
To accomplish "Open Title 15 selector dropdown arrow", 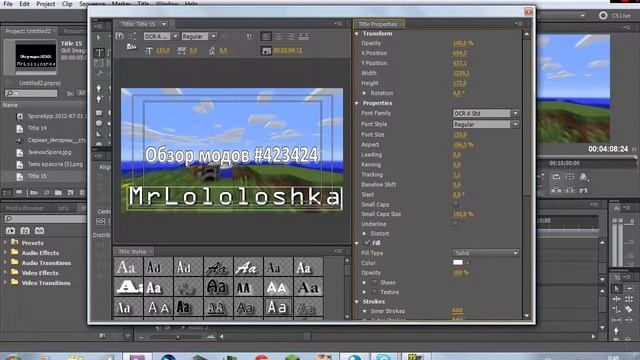I will [164, 24].
